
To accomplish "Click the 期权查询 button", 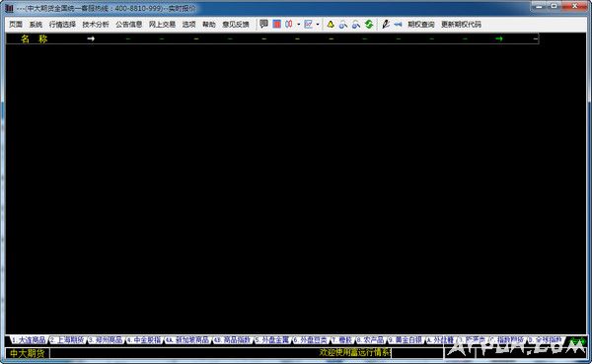I will click(x=421, y=24).
